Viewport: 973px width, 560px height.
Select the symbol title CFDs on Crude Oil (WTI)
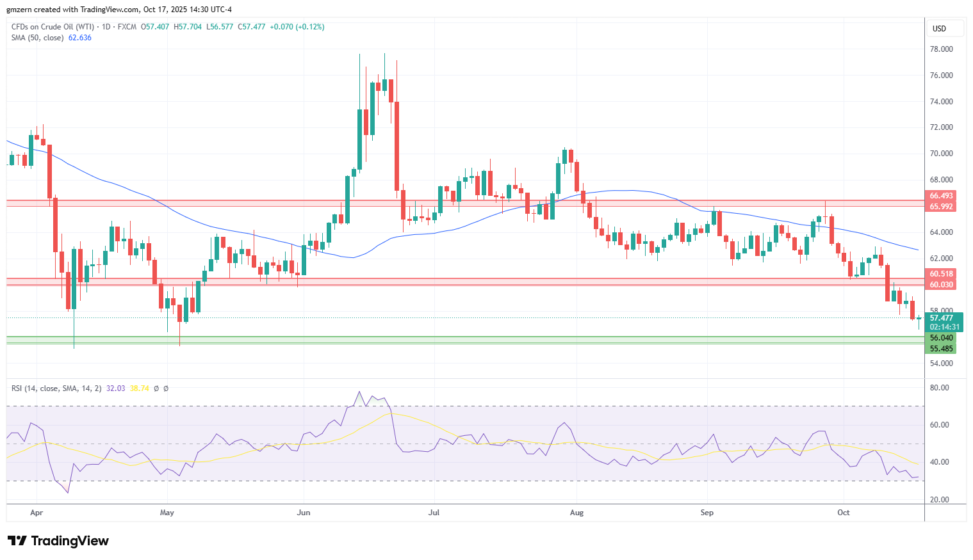[x=53, y=27]
